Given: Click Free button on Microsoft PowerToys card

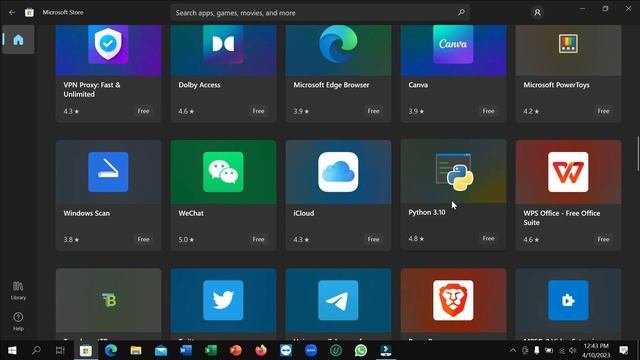Looking at the screenshot, I should pyautogui.click(x=603, y=111).
